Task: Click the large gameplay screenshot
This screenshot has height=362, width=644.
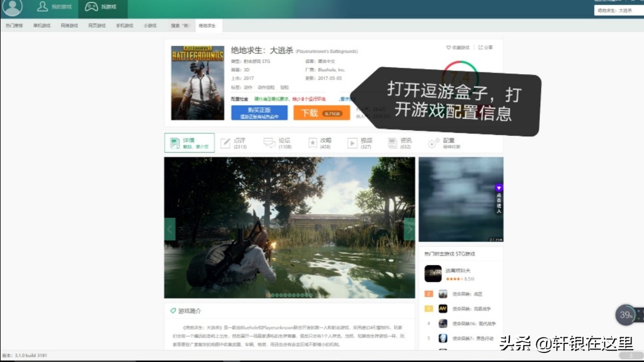Action: coord(289,227)
